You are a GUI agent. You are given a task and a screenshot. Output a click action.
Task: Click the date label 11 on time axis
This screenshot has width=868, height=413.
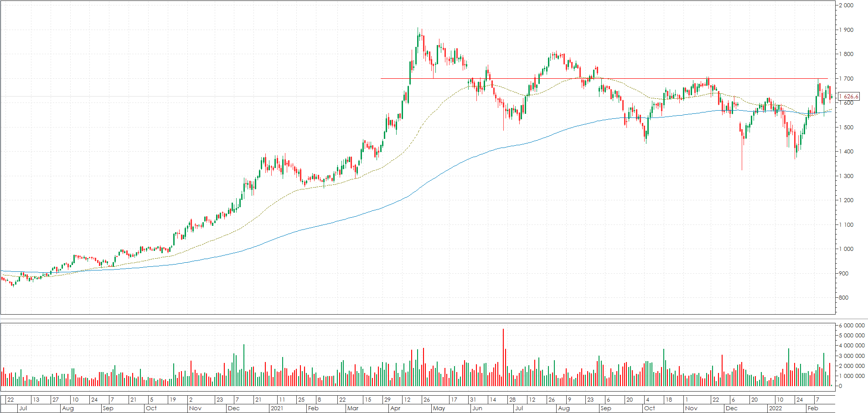(282, 400)
